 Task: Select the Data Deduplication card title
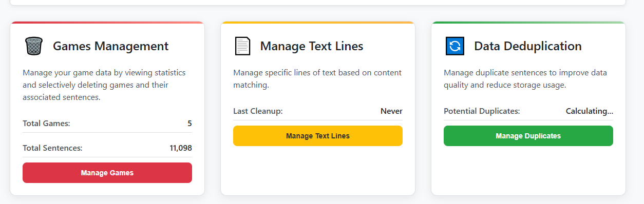(528, 46)
